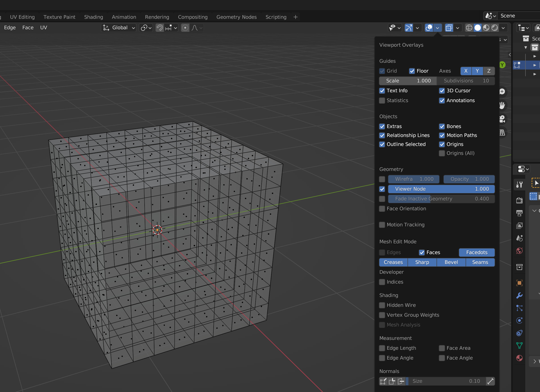Enable the Statistics checkbox
The height and width of the screenshot is (392, 540).
coord(382,101)
